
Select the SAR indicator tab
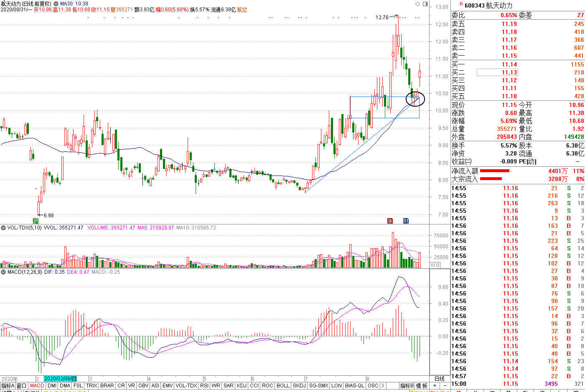pos(228,385)
